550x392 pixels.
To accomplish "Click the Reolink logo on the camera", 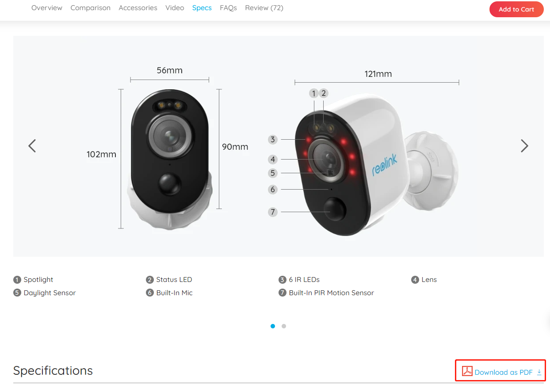I will [x=384, y=166].
